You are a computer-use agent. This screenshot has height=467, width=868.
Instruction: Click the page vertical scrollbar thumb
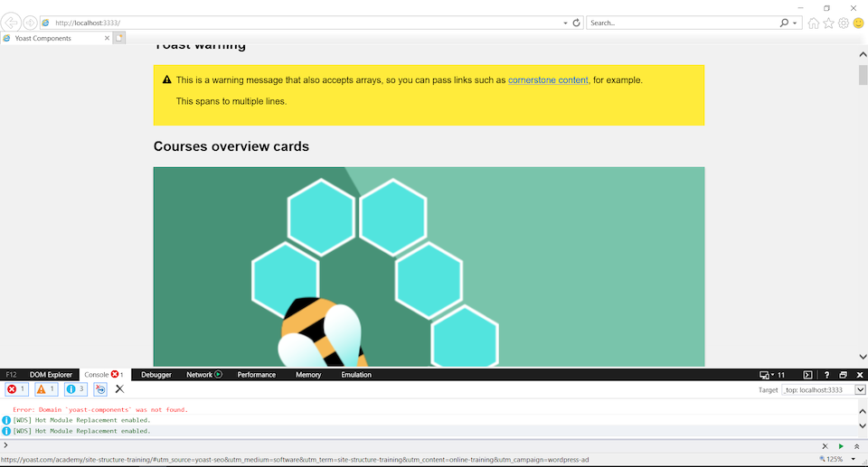[863, 75]
